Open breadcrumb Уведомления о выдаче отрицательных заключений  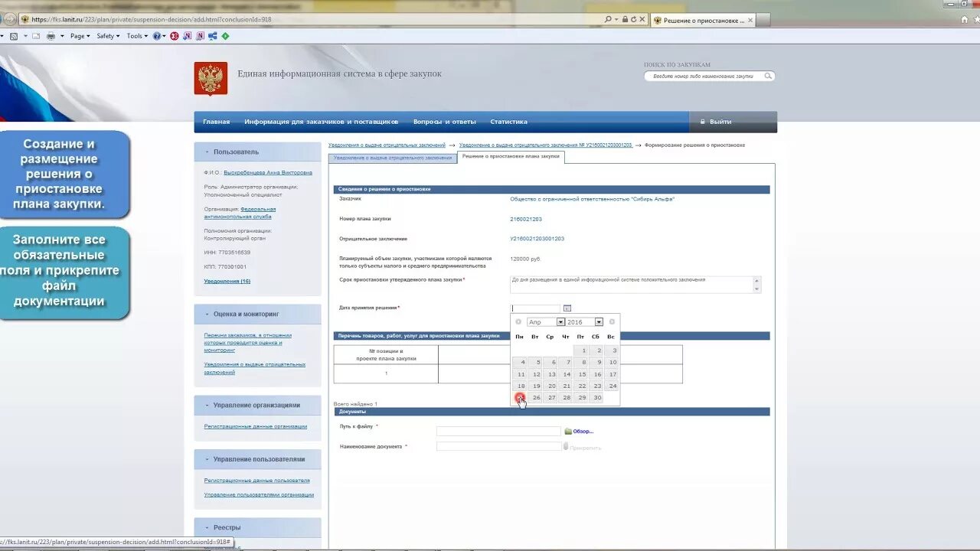click(387, 145)
